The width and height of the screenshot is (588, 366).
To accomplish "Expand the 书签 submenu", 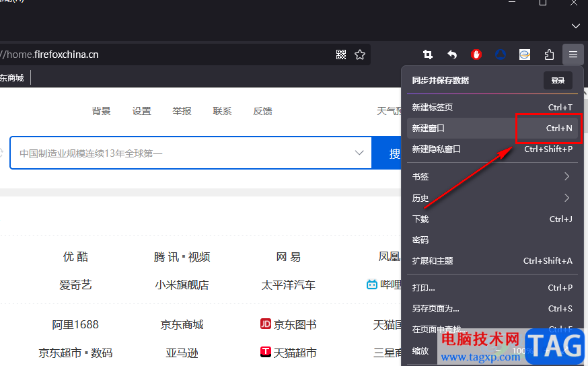I will [x=492, y=177].
